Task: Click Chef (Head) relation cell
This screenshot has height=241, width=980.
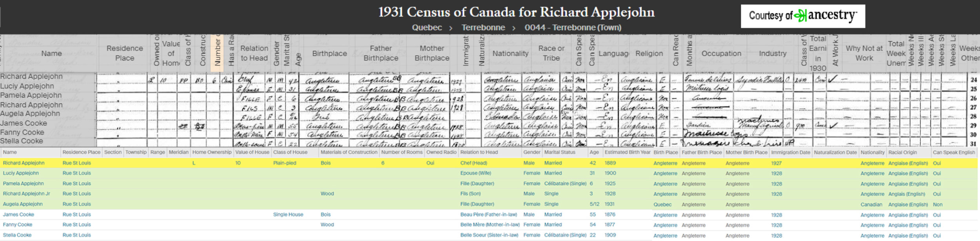Action: pyautogui.click(x=474, y=163)
